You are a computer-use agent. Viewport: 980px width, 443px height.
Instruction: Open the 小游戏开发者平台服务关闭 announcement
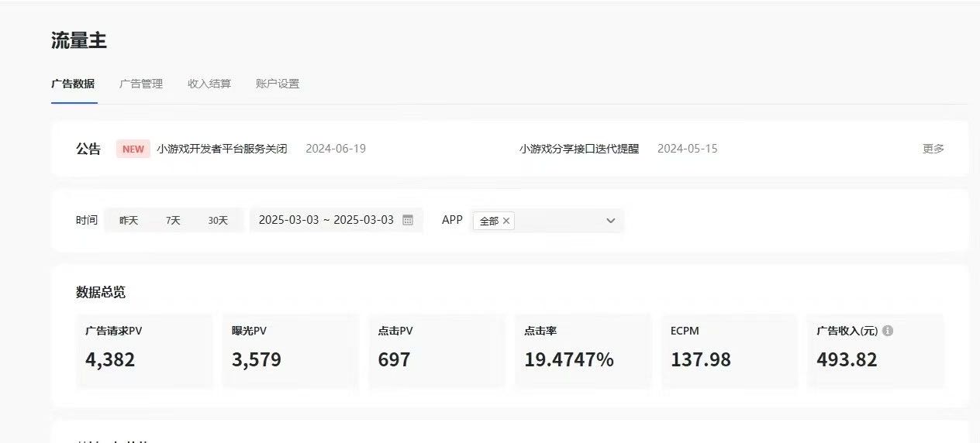point(222,149)
